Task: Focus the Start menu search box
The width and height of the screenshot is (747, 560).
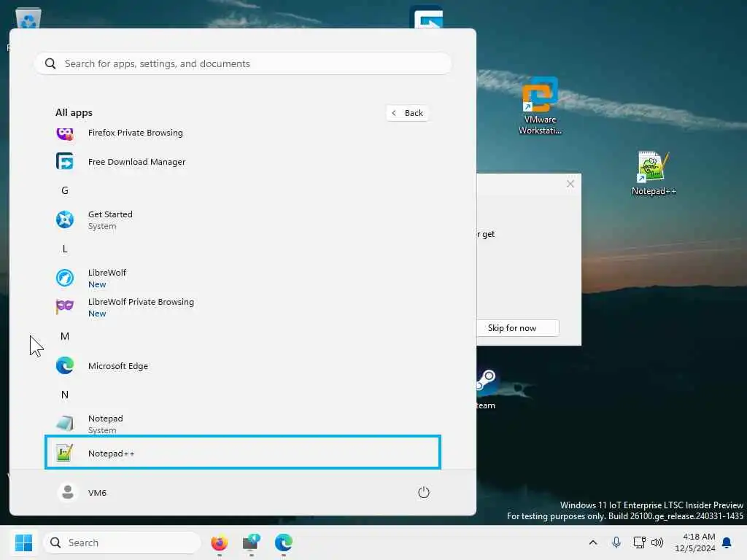Action: click(243, 63)
